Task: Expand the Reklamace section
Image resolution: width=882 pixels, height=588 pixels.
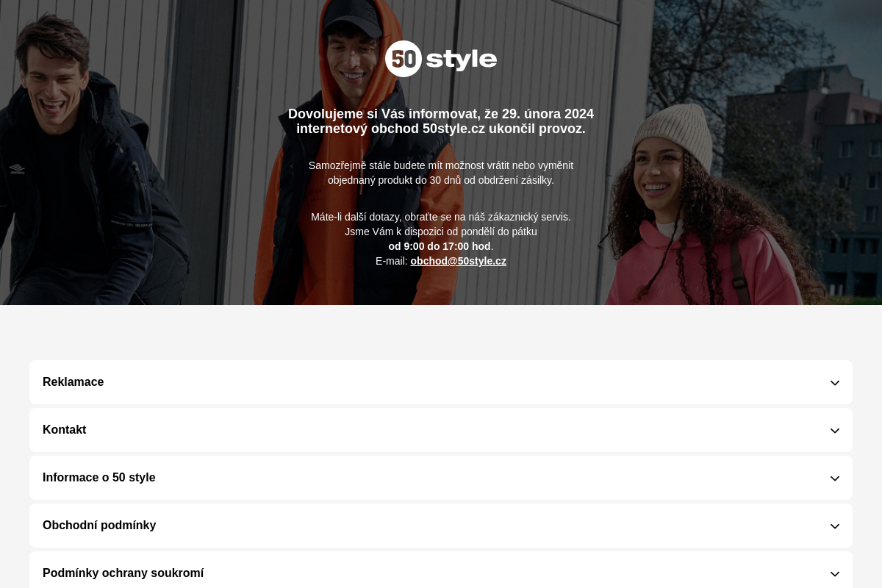Action: (441, 382)
